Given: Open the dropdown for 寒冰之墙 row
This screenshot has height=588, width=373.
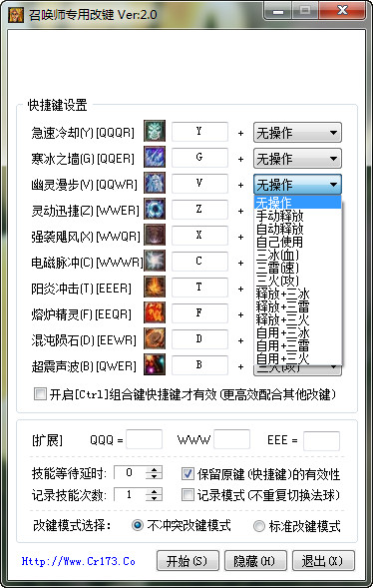Looking at the screenshot, I should coord(298,159).
